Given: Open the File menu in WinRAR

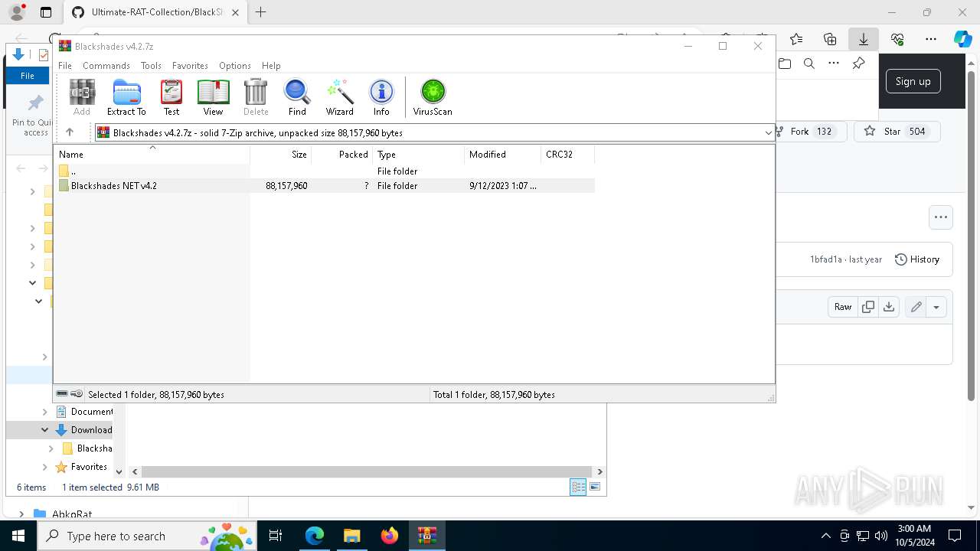Looking at the screenshot, I should [x=65, y=66].
